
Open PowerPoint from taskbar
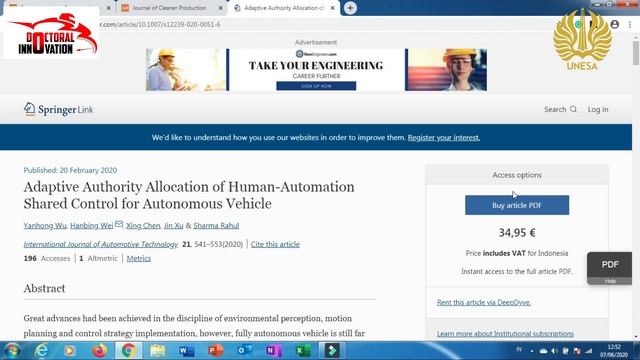click(216, 351)
